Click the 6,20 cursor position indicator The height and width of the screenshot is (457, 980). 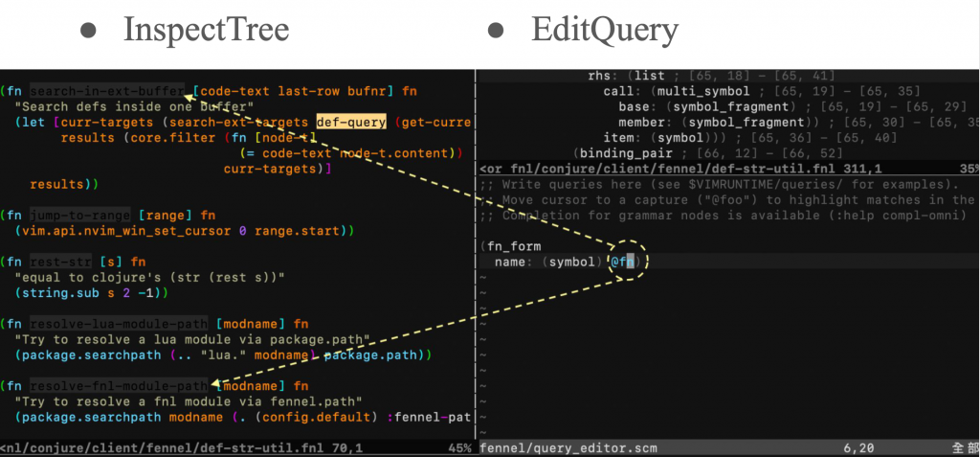857,448
